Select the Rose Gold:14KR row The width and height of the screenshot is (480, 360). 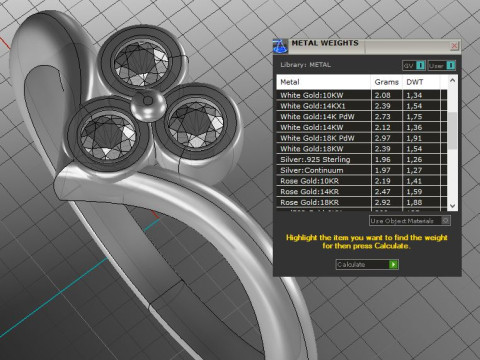click(362, 191)
